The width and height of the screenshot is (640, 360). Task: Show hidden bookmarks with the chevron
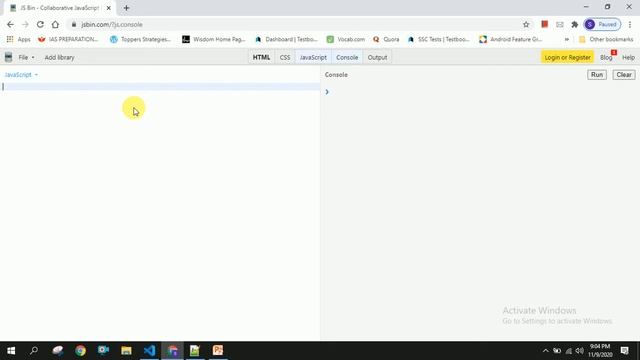click(567, 39)
